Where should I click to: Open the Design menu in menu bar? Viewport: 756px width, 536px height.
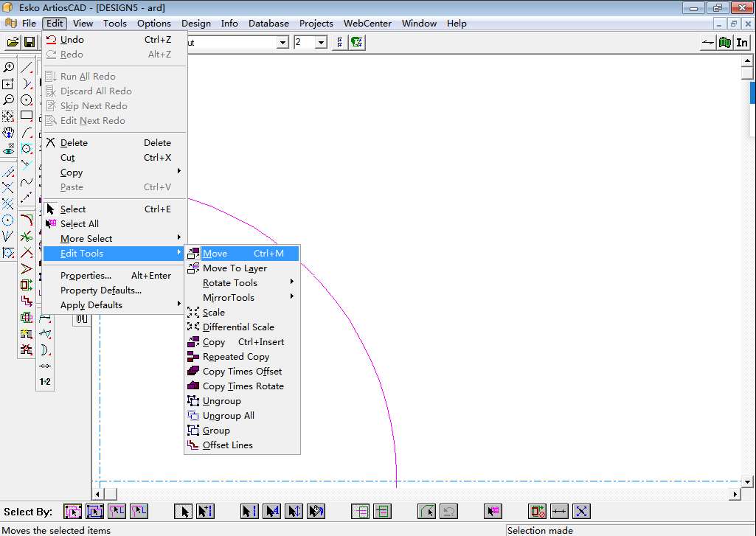pyautogui.click(x=195, y=23)
